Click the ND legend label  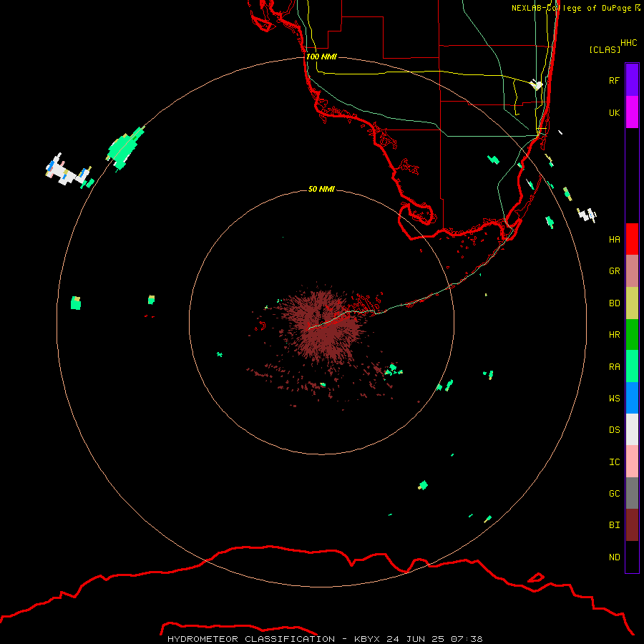614,557
